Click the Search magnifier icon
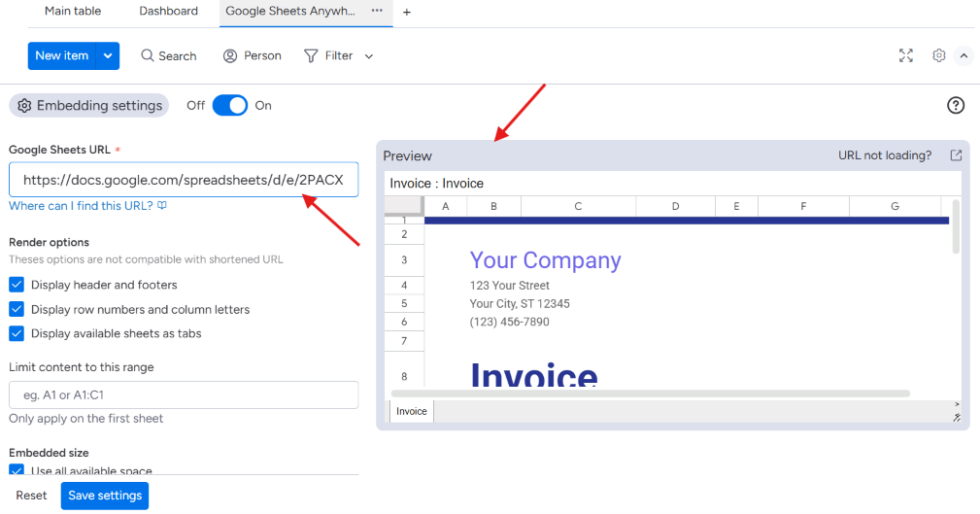 148,55
